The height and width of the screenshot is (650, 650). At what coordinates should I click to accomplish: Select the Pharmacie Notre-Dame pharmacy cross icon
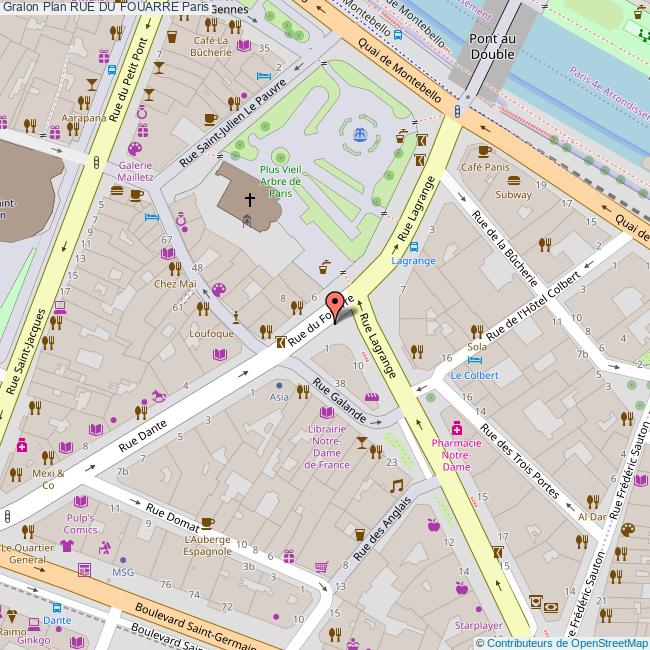[x=456, y=427]
